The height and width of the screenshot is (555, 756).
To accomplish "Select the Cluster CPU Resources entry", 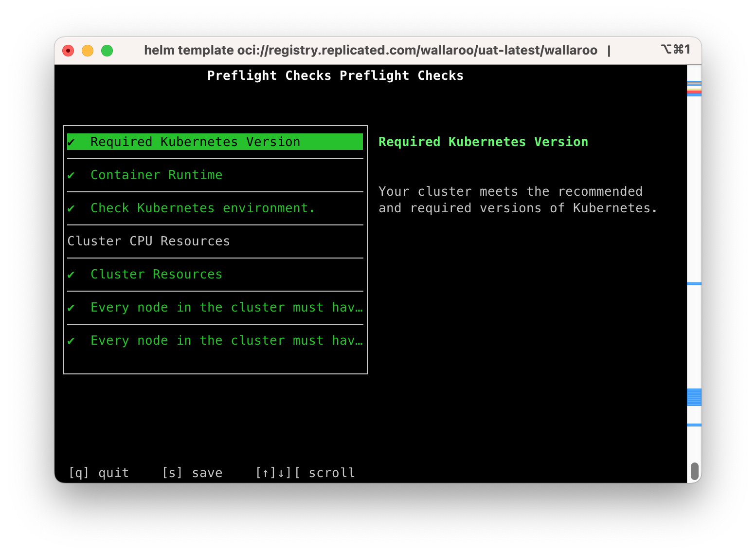I will click(x=149, y=240).
